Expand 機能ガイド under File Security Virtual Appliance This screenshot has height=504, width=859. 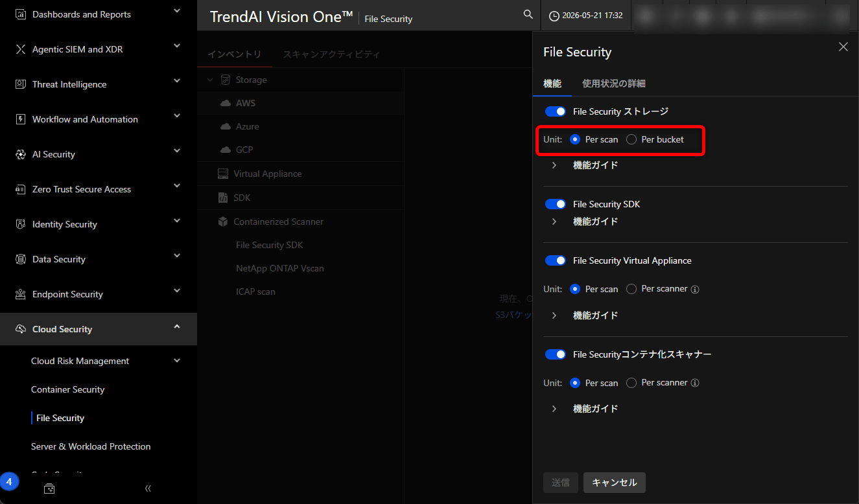554,315
